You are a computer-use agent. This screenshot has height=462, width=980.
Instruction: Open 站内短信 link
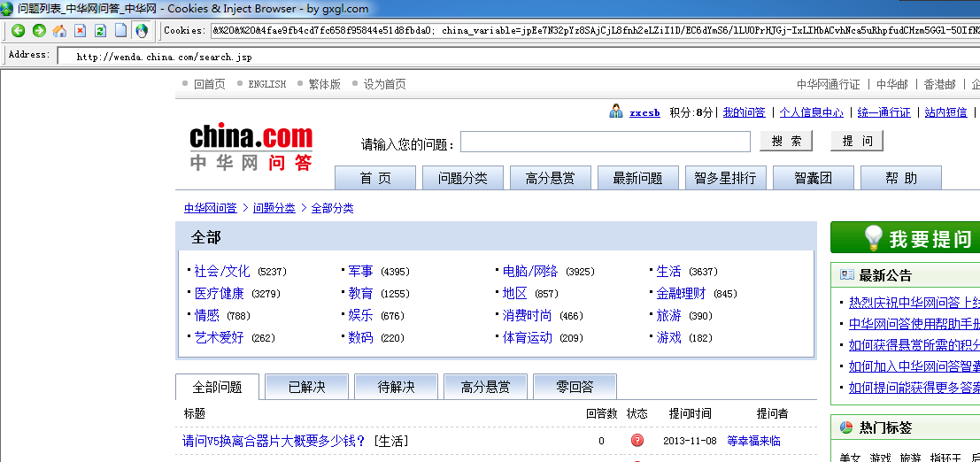(945, 112)
